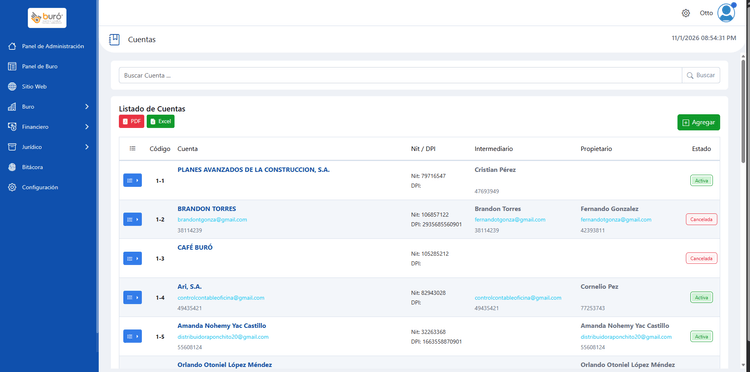
Task: Open actions dropdown for account 1-3
Action: click(132, 258)
